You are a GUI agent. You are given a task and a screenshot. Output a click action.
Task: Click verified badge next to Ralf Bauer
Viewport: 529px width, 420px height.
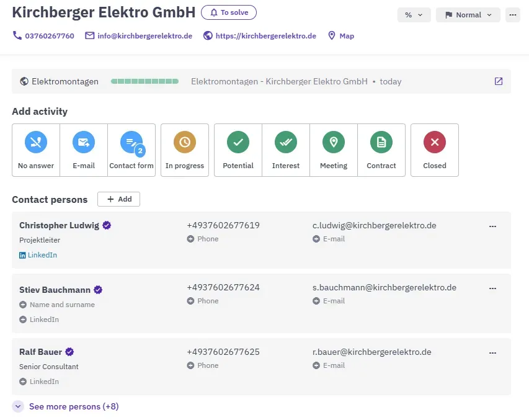coord(69,352)
